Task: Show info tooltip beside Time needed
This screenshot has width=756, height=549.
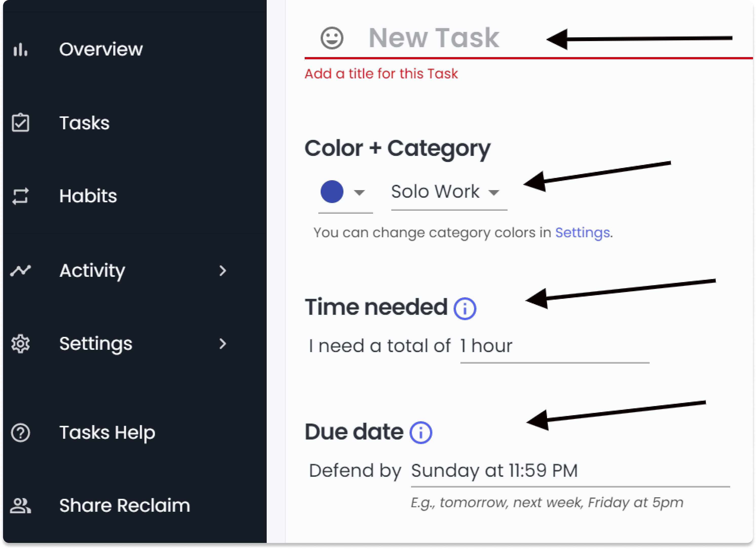Action: coord(465,309)
